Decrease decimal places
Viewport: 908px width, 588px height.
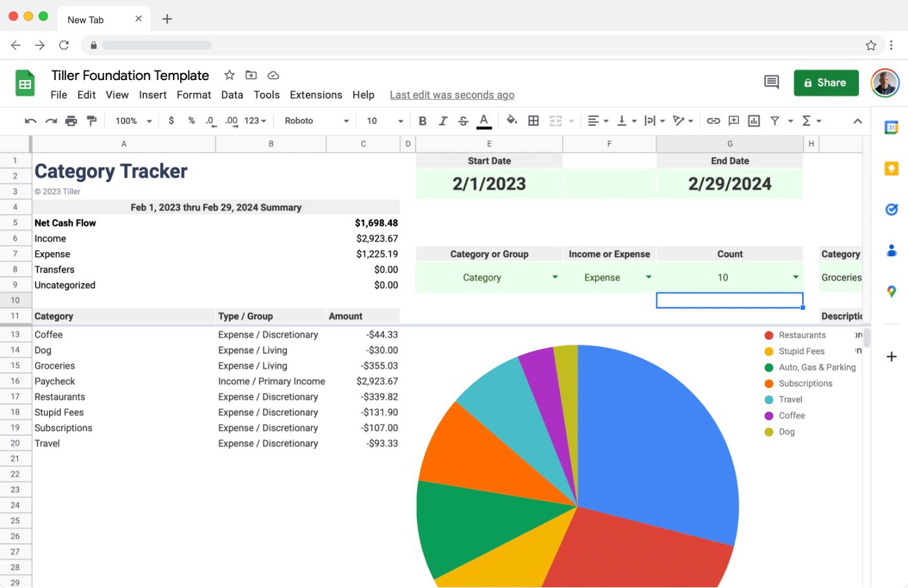[210, 121]
